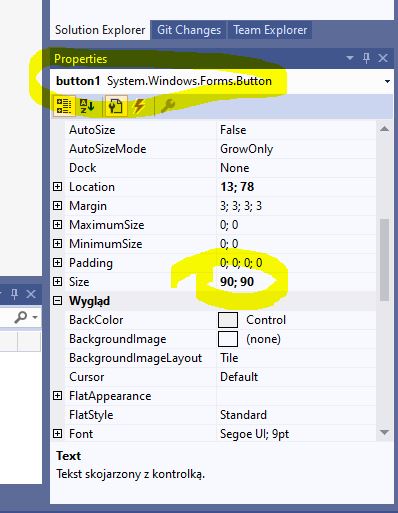This screenshot has height=513, width=398.
Task: Select the BackColor property name
Action: coord(96,320)
